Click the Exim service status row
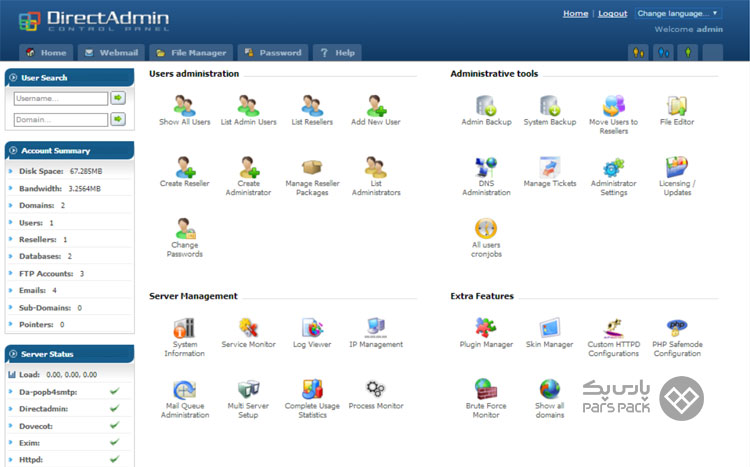 [x=70, y=443]
